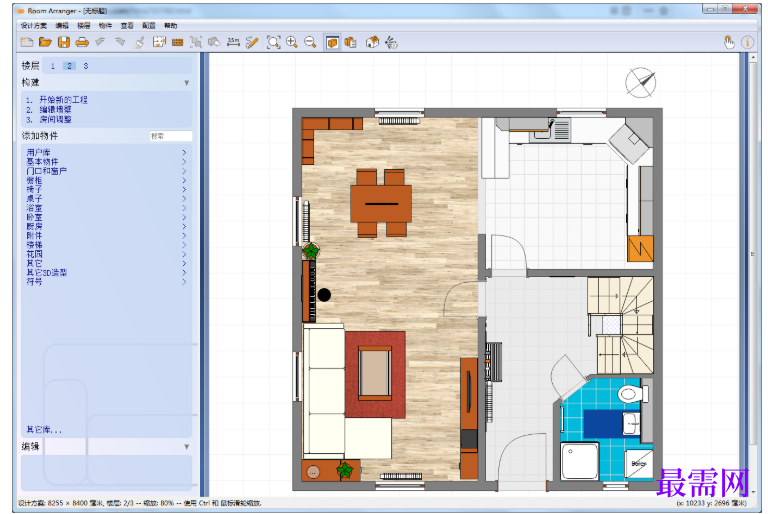This screenshot has height=514, width=768.
Task: Select the measure distance tool
Action: click(233, 43)
